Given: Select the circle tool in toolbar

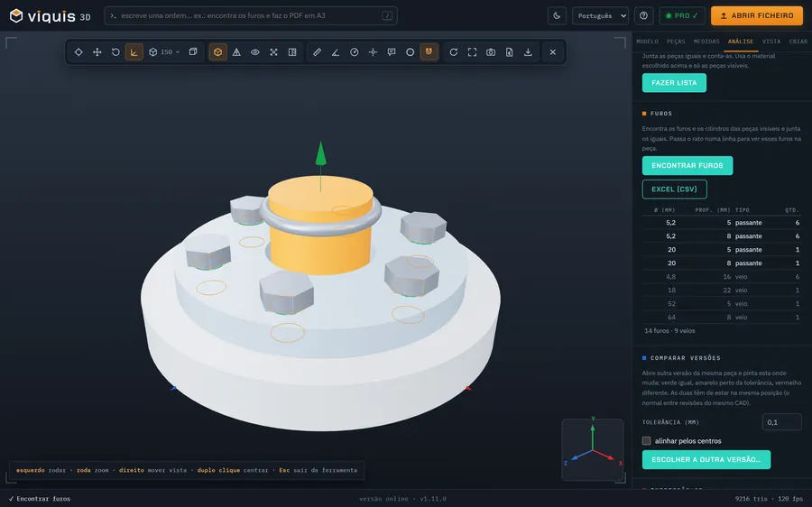Looking at the screenshot, I should (x=411, y=51).
